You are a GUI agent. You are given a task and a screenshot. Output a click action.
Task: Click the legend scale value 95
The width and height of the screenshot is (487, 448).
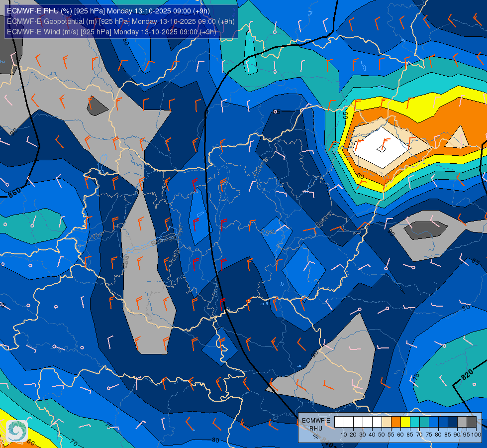467,435
